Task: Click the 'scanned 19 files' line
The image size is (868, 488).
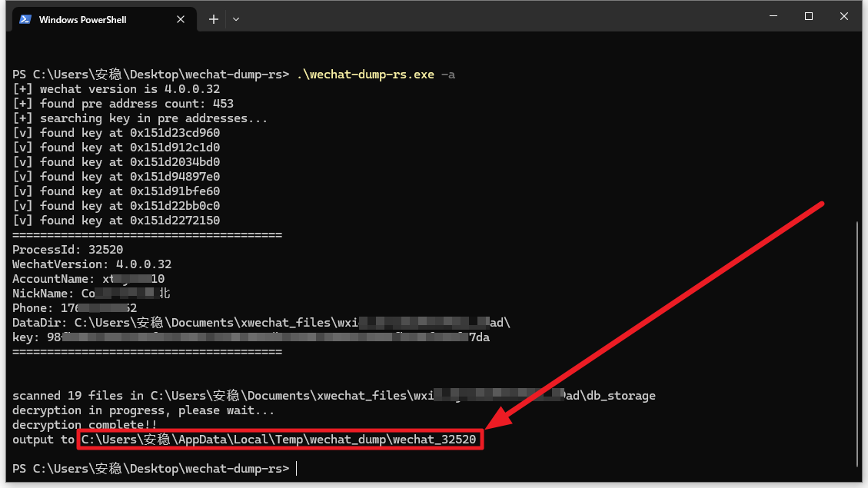Action: [x=334, y=396]
